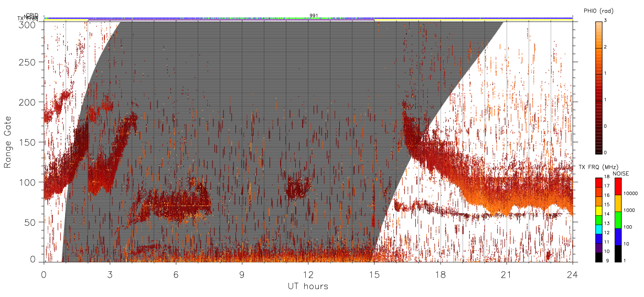
Task: Click the NOISE tick label 100
Action: coord(628,227)
